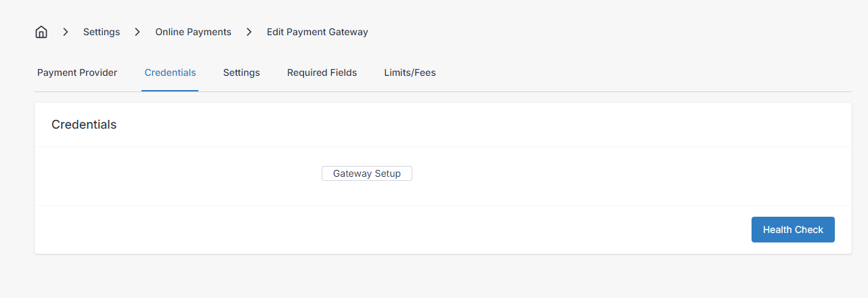The height and width of the screenshot is (298, 868).
Task: Open the Settings tab
Action: 242,72
